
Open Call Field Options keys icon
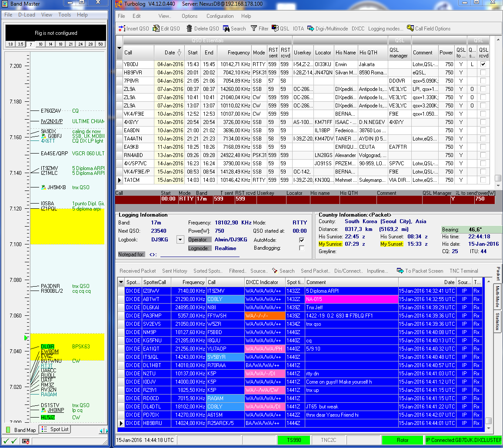pyautogui.click(x=410, y=28)
